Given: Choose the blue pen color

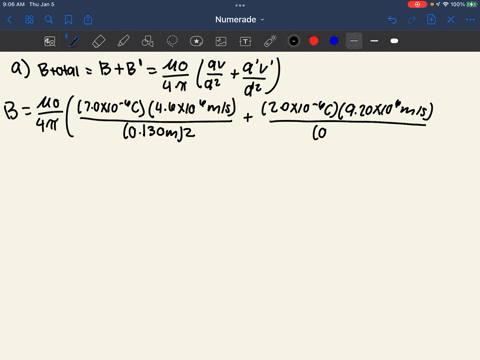Looking at the screenshot, I should [x=334, y=41].
